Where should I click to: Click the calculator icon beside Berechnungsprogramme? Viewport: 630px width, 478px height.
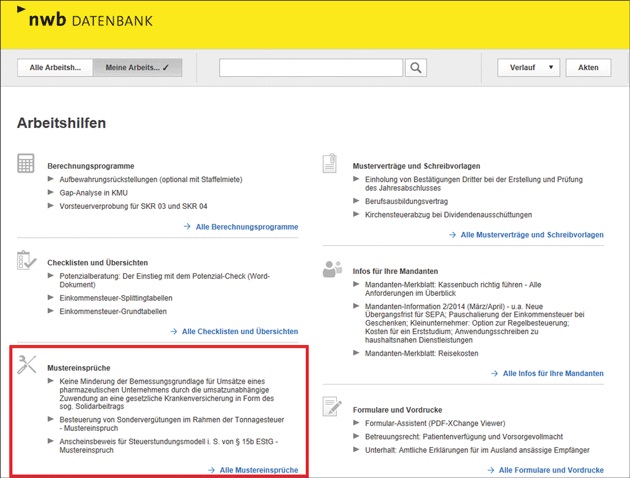[26, 163]
